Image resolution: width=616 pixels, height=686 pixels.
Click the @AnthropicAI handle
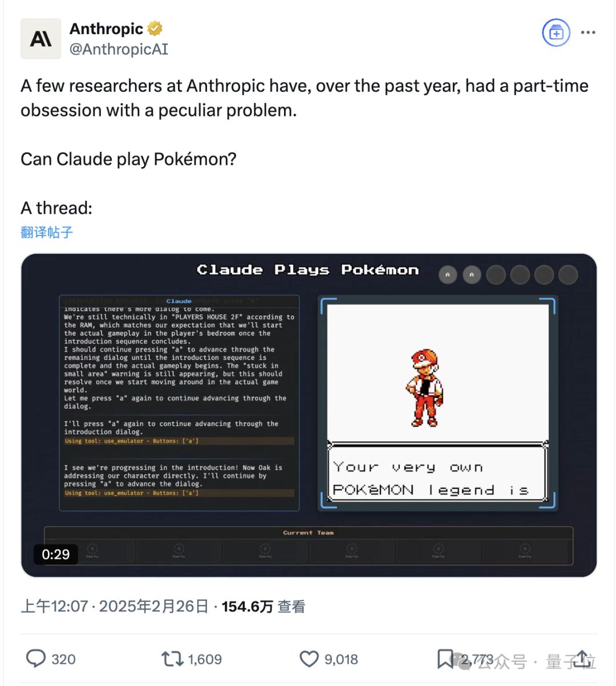119,50
